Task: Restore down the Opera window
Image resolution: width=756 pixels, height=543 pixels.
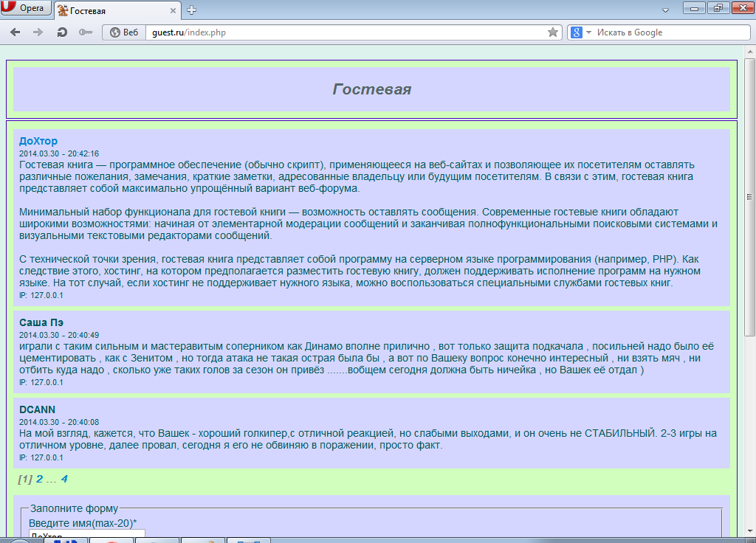Action: click(718, 8)
